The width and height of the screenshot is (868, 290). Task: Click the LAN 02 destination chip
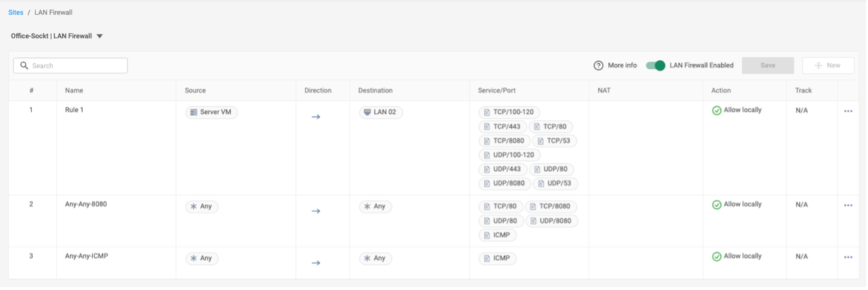coord(380,112)
